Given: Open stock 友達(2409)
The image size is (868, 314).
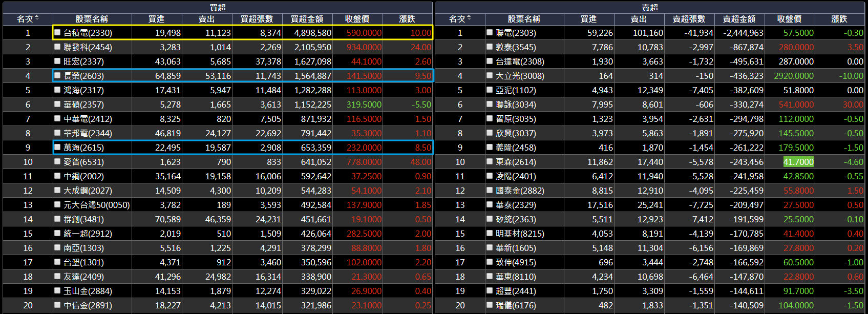Looking at the screenshot, I should 83,277.
